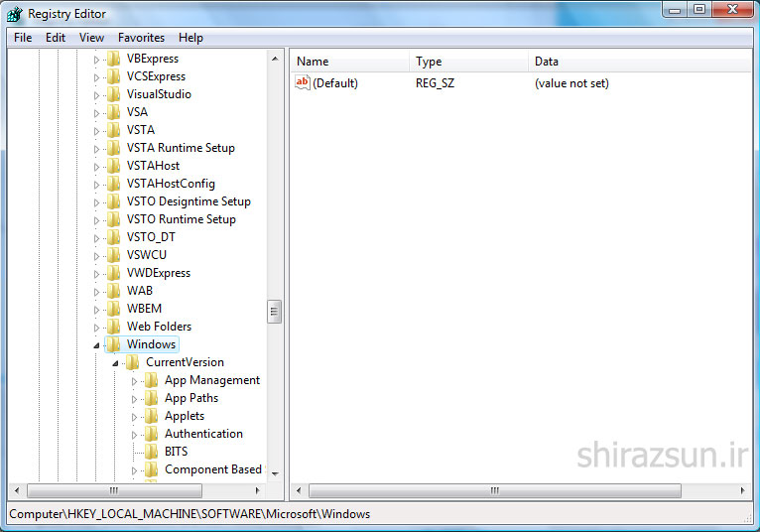The width and height of the screenshot is (760, 532).
Task: Click tree pane horizontal scroll right arrow
Action: pyautogui.click(x=257, y=490)
